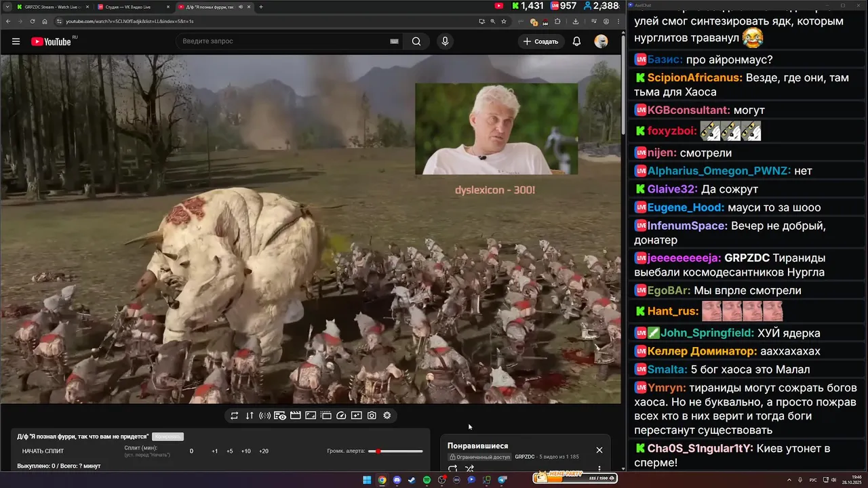Click Cha0S_S1ngular1tY username in chat

click(700, 448)
